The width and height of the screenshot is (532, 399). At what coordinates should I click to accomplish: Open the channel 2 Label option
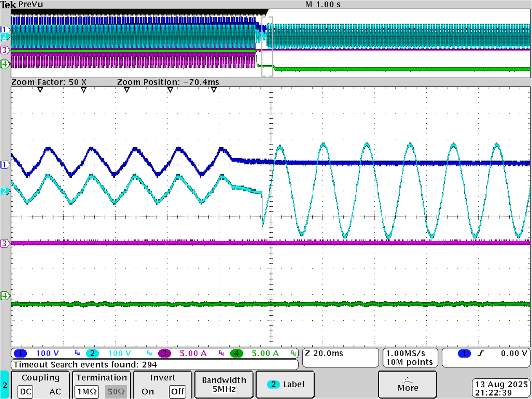(x=285, y=384)
